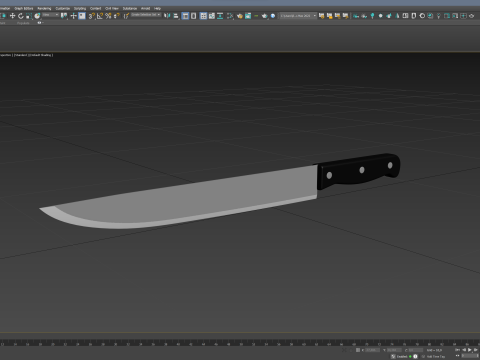Open the Content menu
The image size is (480, 360).
pos(96,8)
